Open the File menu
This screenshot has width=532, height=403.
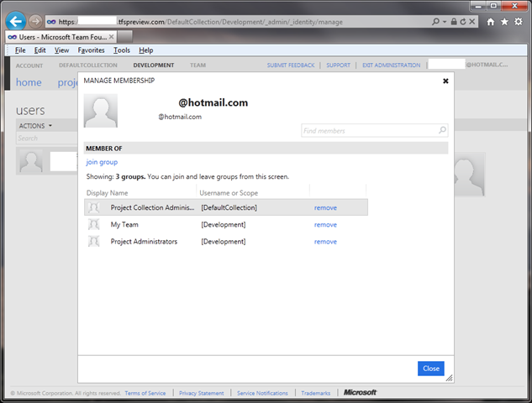[20, 50]
